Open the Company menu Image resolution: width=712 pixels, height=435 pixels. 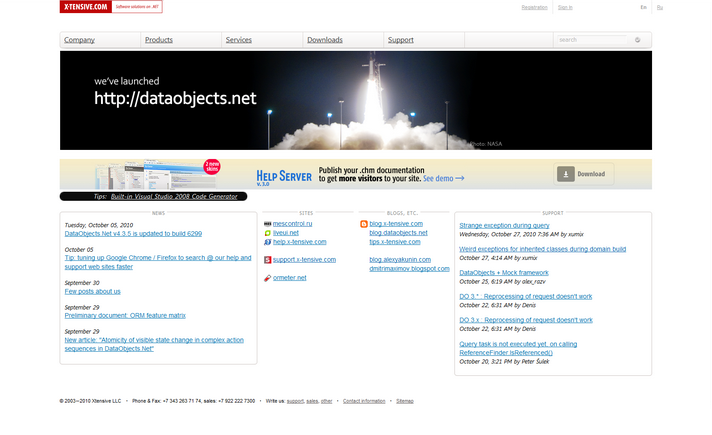79,40
